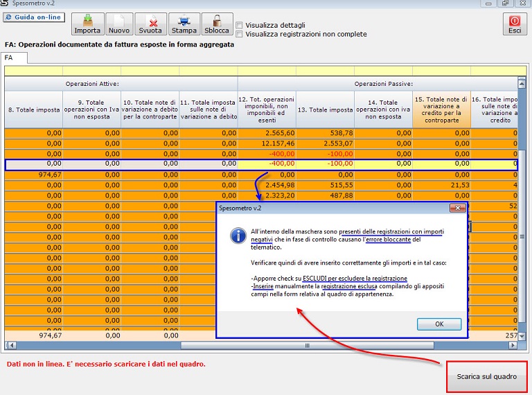The width and height of the screenshot is (532, 395).
Task: Open the Guida on-line help link
Action: coord(33,17)
